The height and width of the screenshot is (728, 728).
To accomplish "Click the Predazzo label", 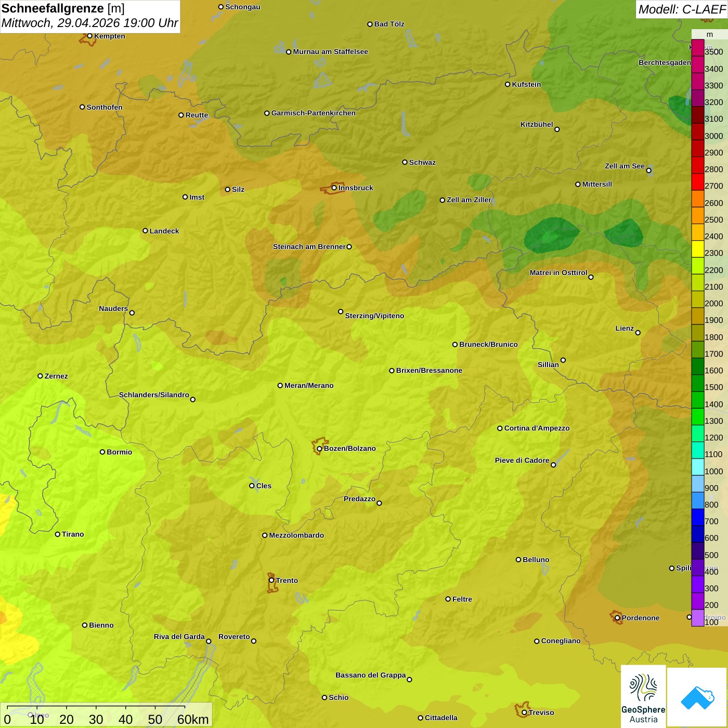I will [x=359, y=499].
